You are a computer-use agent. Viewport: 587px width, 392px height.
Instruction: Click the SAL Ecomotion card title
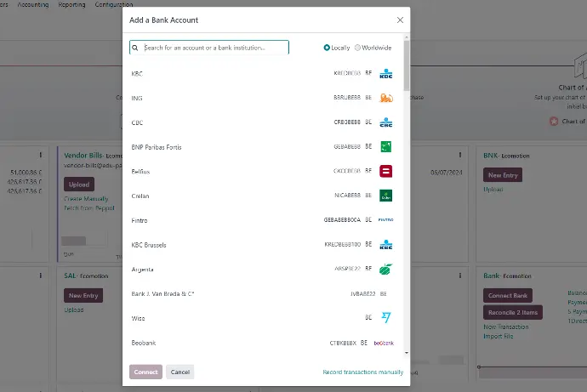(86, 276)
